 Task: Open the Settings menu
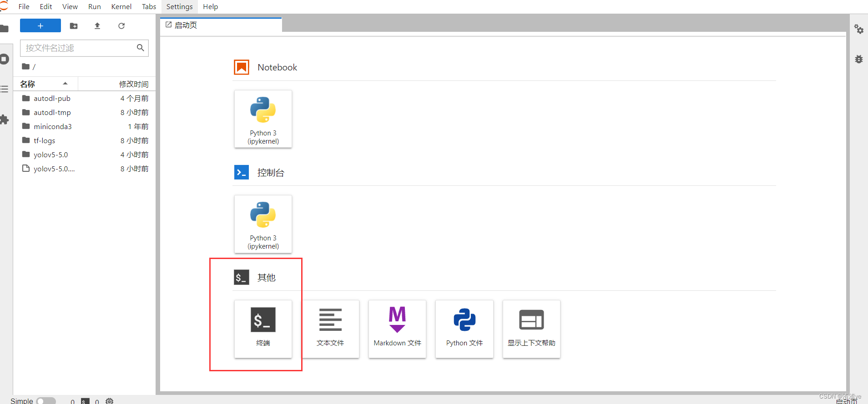pyautogui.click(x=180, y=6)
